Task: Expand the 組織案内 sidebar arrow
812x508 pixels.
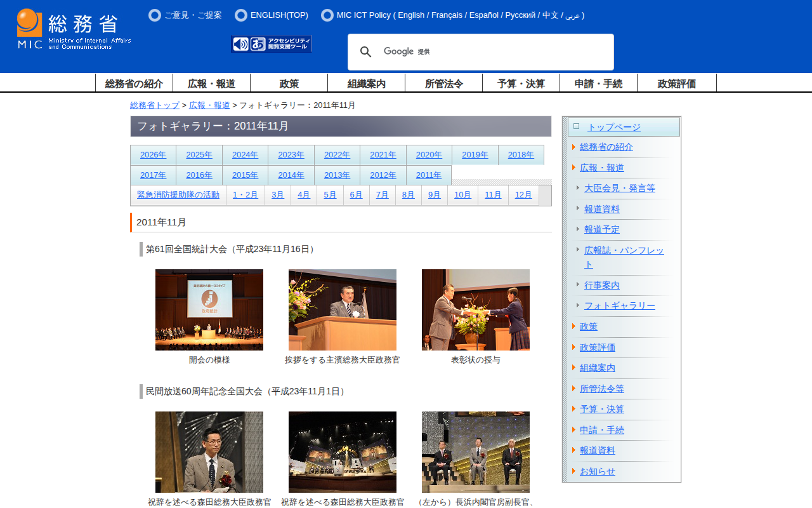Action: pyautogui.click(x=573, y=368)
